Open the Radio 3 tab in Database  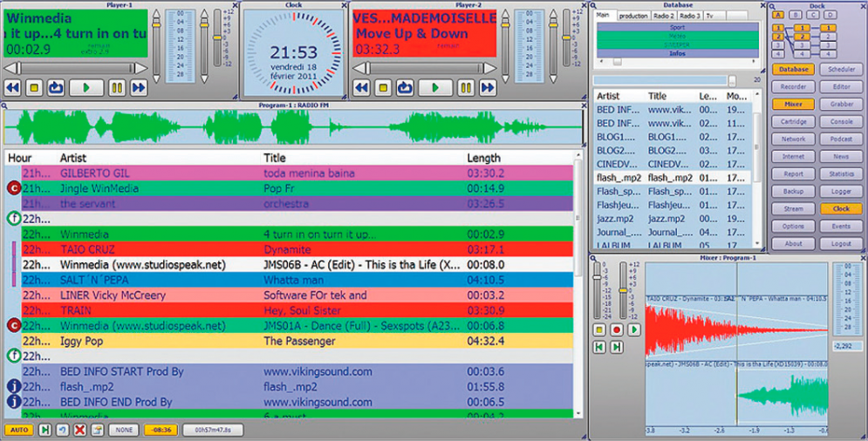(690, 16)
